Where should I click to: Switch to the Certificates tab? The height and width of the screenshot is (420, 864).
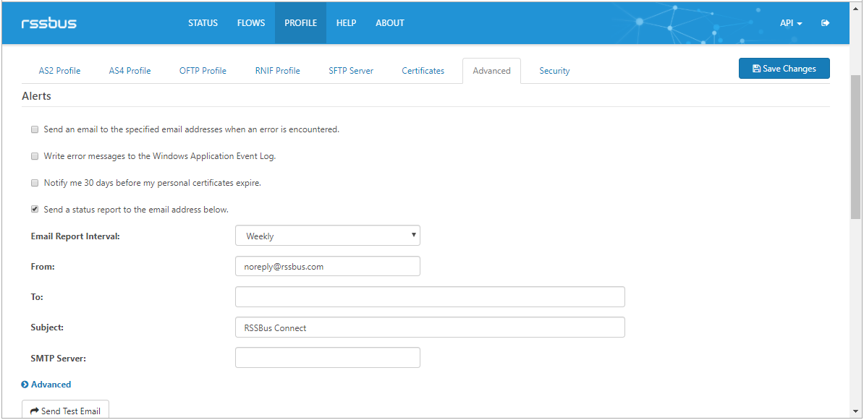(x=423, y=71)
